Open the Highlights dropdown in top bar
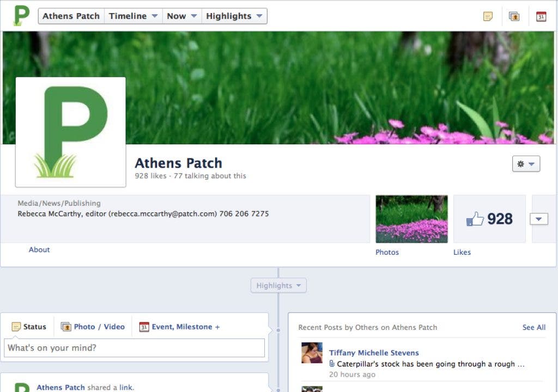 coord(234,16)
